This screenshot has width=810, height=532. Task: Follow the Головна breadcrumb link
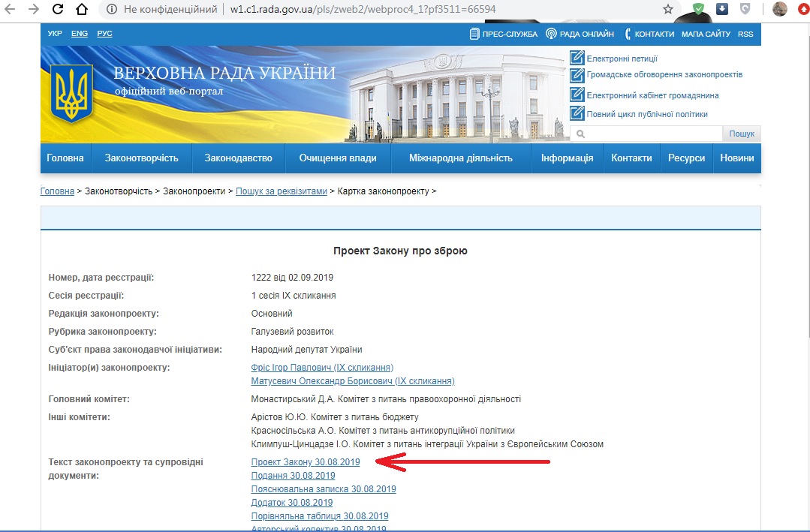[x=57, y=191]
